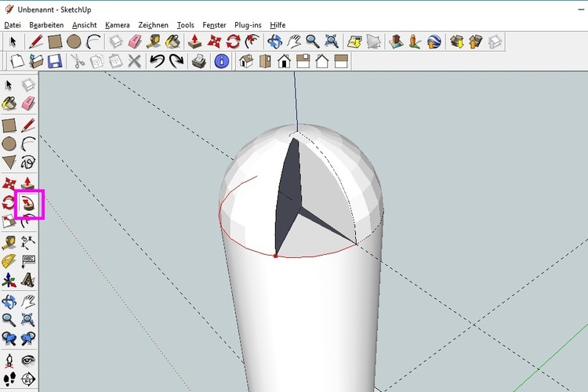This screenshot has width=588, height=392.
Task: Click the Next view icon in left palette
Action: point(28,339)
